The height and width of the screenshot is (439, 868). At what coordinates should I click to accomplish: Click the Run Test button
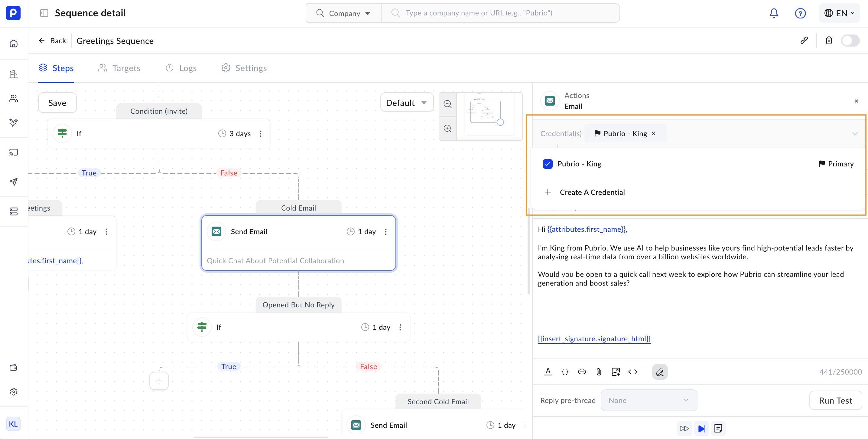(x=835, y=400)
